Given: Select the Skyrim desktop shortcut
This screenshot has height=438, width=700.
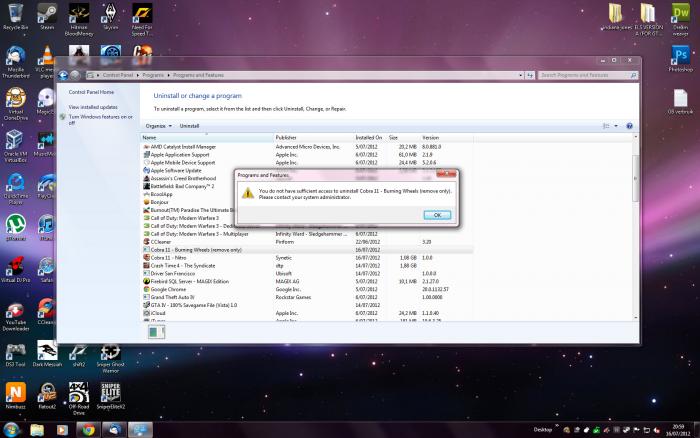Looking at the screenshot, I should pos(110,17).
